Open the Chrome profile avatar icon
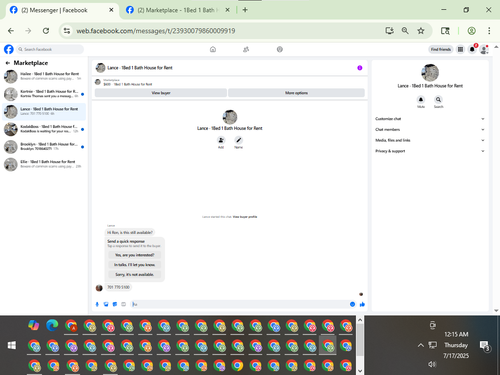 coord(471,31)
